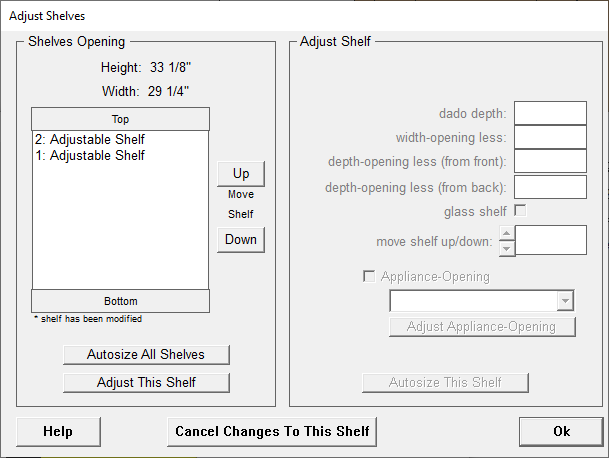Click depth-opening less (from back) field
This screenshot has width=609, height=458.
pos(550,187)
